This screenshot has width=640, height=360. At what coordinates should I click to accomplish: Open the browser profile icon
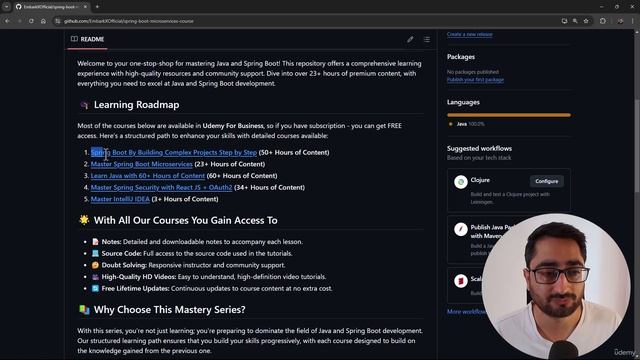(620, 21)
